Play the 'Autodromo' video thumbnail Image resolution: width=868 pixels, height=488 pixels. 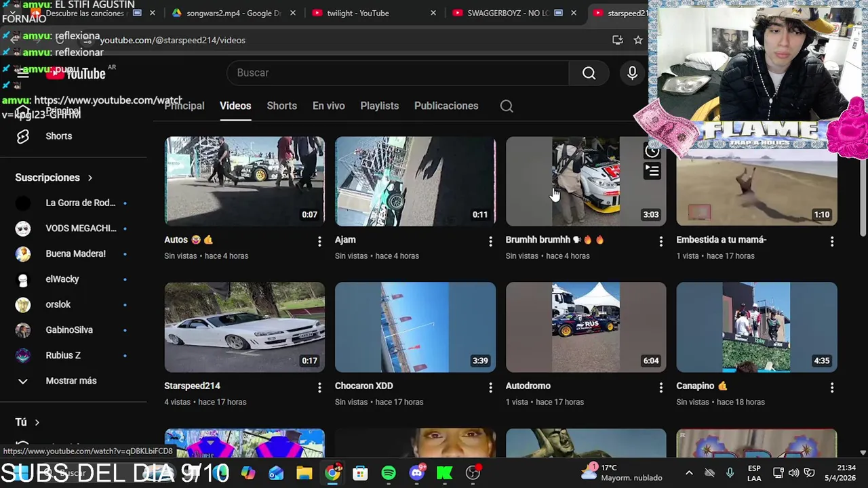point(586,327)
